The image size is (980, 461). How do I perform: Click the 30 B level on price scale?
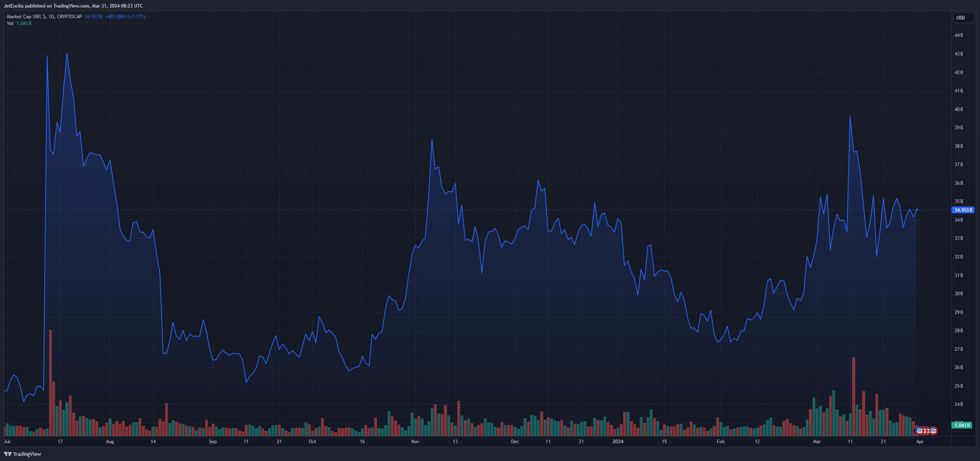pos(959,294)
